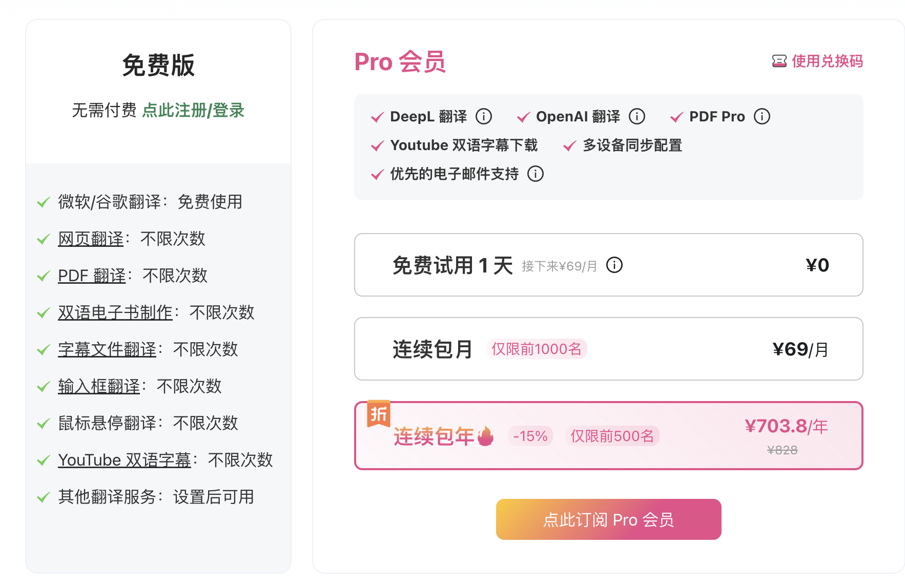Viewport: 905px width, 588px height.
Task: Open 点此注册/登录 registration link
Action: coord(194,110)
